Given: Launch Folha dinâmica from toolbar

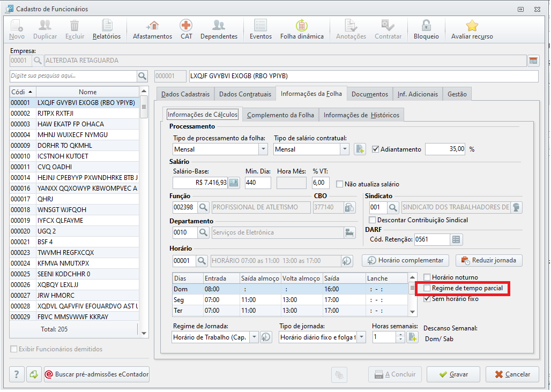Looking at the screenshot, I should click(x=302, y=29).
